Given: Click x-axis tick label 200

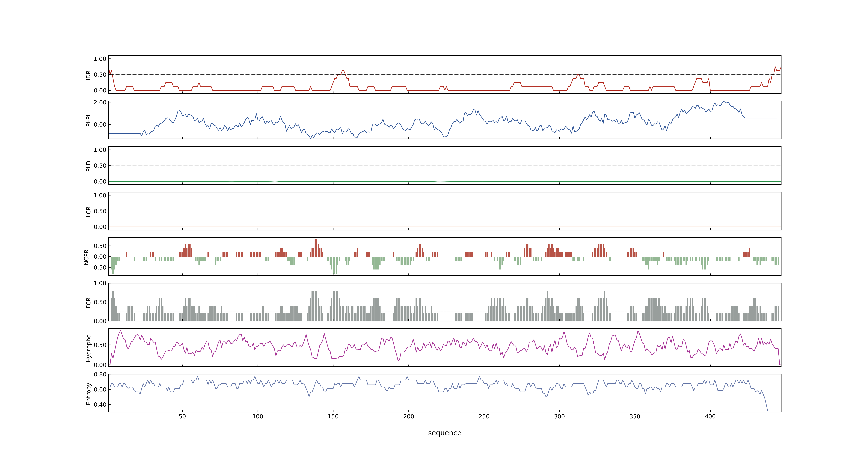Looking at the screenshot, I should click(409, 416).
